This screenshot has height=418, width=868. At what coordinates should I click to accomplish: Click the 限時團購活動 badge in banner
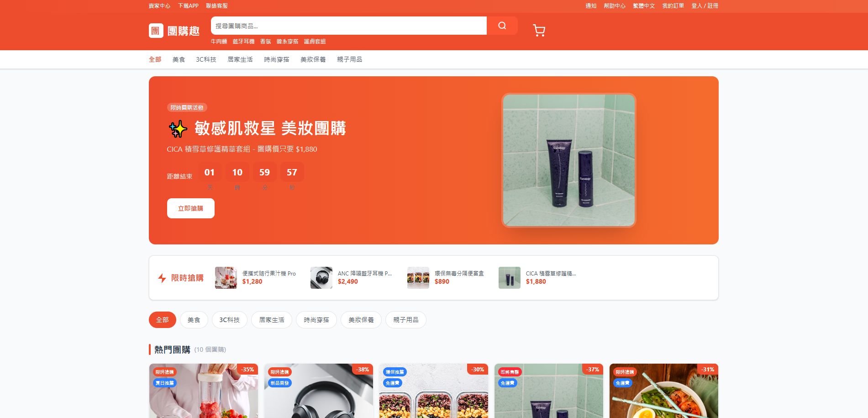(x=187, y=108)
